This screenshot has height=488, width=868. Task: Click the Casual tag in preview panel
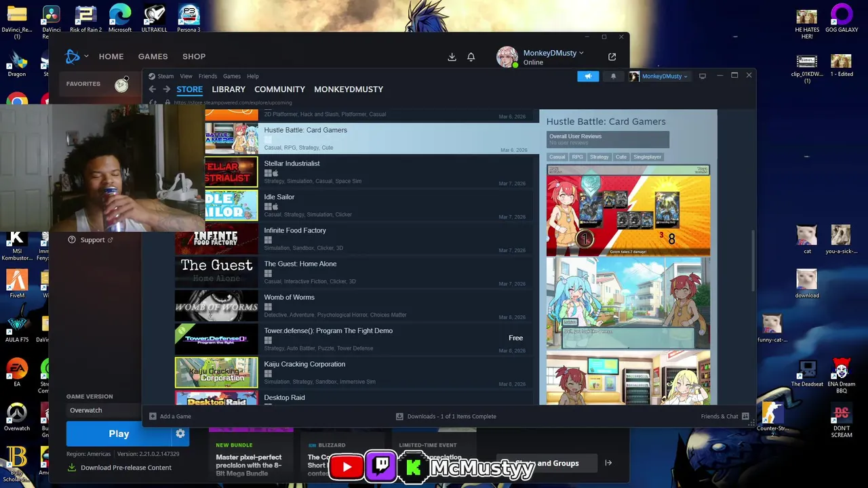(557, 157)
